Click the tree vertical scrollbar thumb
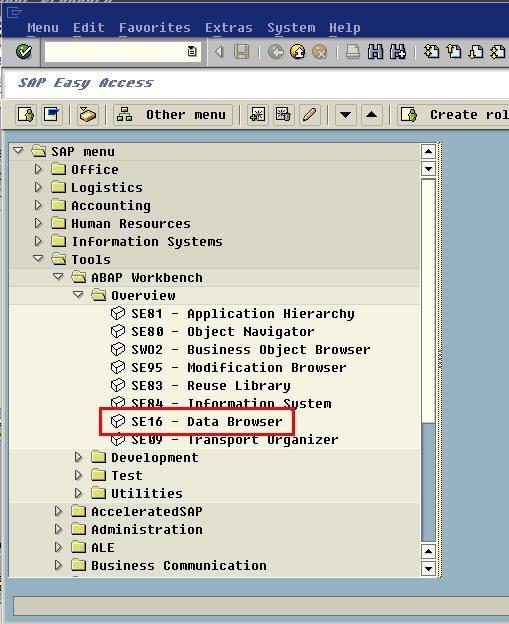The height and width of the screenshot is (624, 509). (428, 301)
